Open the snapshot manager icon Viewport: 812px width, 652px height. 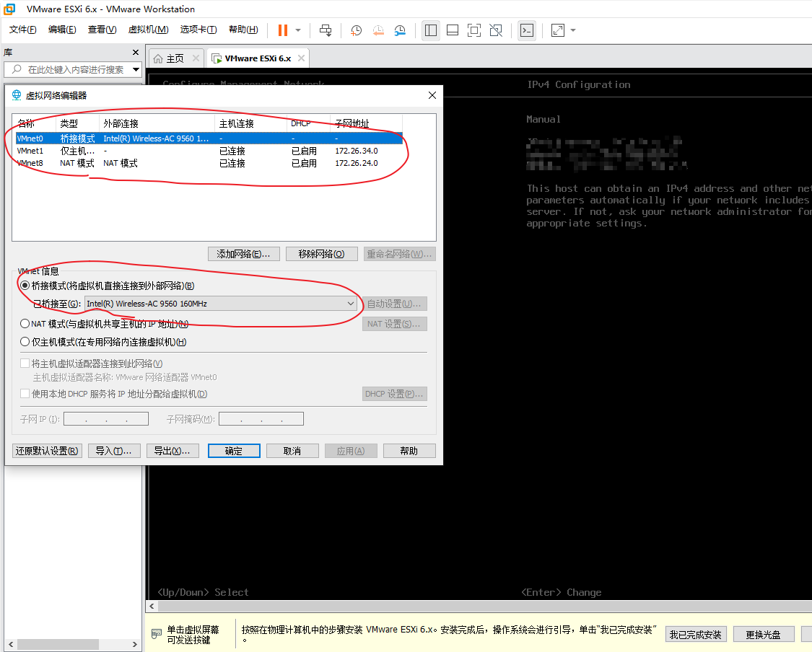pyautogui.click(x=400, y=30)
